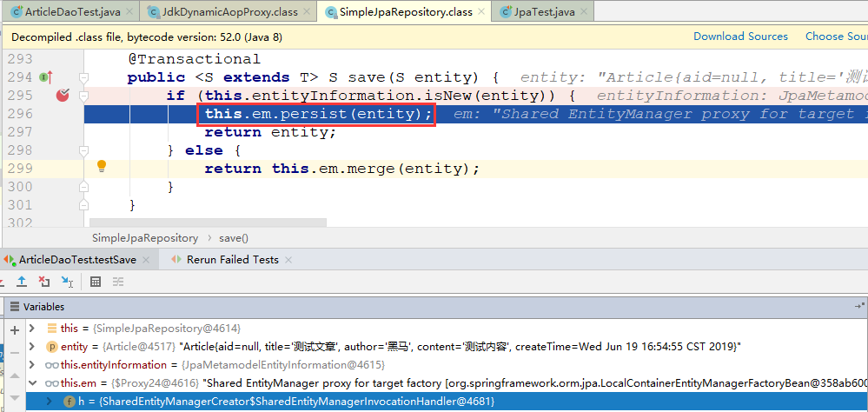Click the New Watch plus icon
Viewport: 868px width, 412px height.
[15, 330]
